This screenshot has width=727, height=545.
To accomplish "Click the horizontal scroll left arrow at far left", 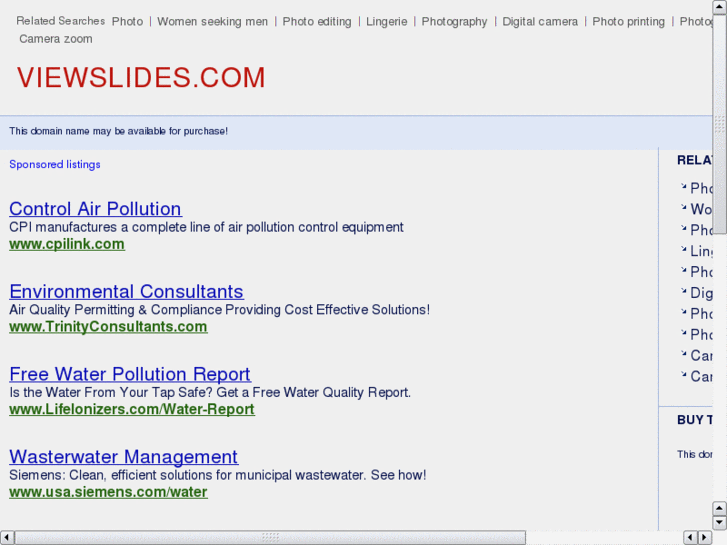I will [x=7, y=538].
